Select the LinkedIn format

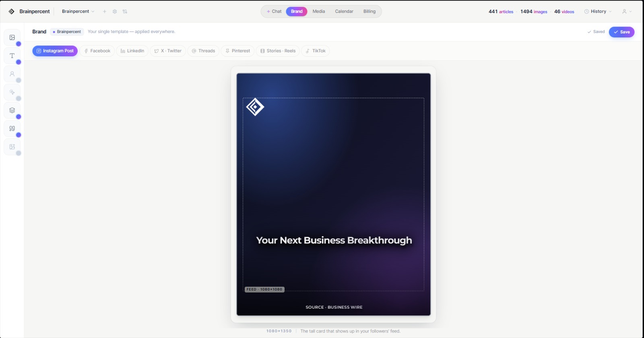[132, 51]
